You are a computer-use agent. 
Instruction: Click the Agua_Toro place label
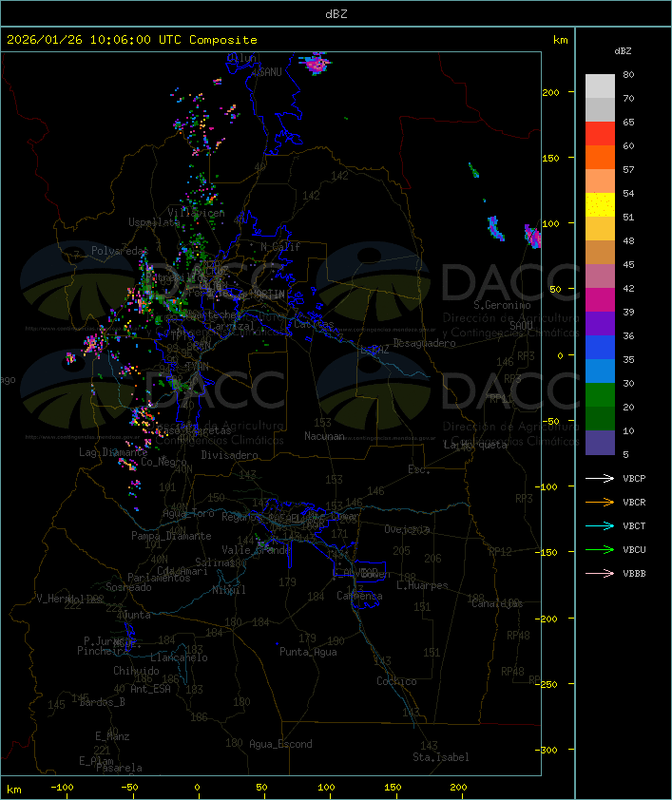coord(188,513)
